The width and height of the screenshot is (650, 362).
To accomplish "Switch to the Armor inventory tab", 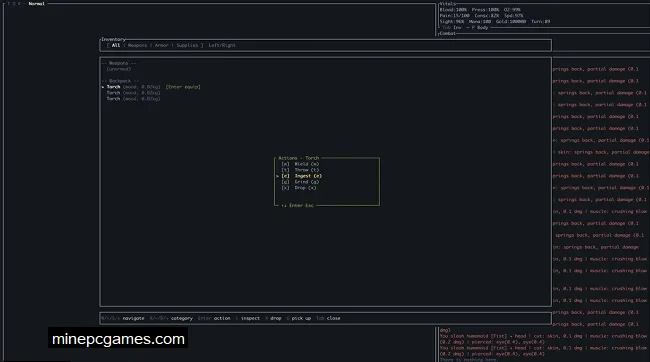I will (161, 45).
